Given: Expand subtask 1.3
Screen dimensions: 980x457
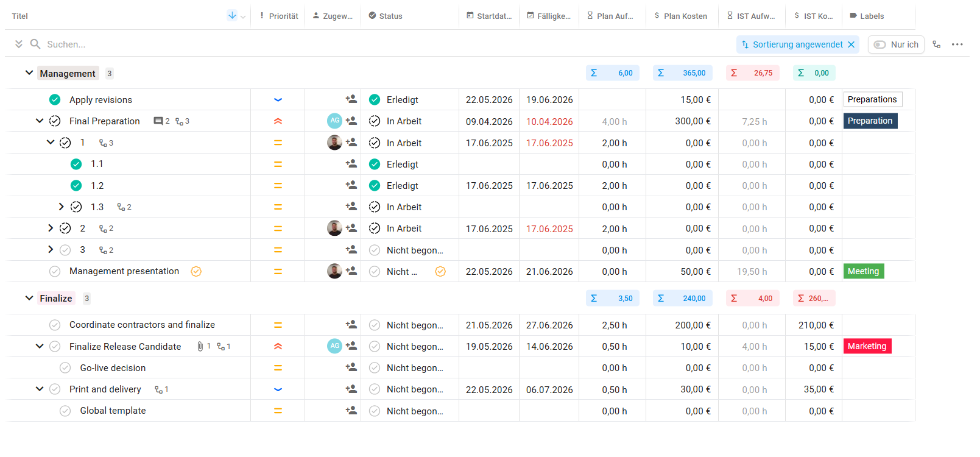Looking at the screenshot, I should point(61,207).
